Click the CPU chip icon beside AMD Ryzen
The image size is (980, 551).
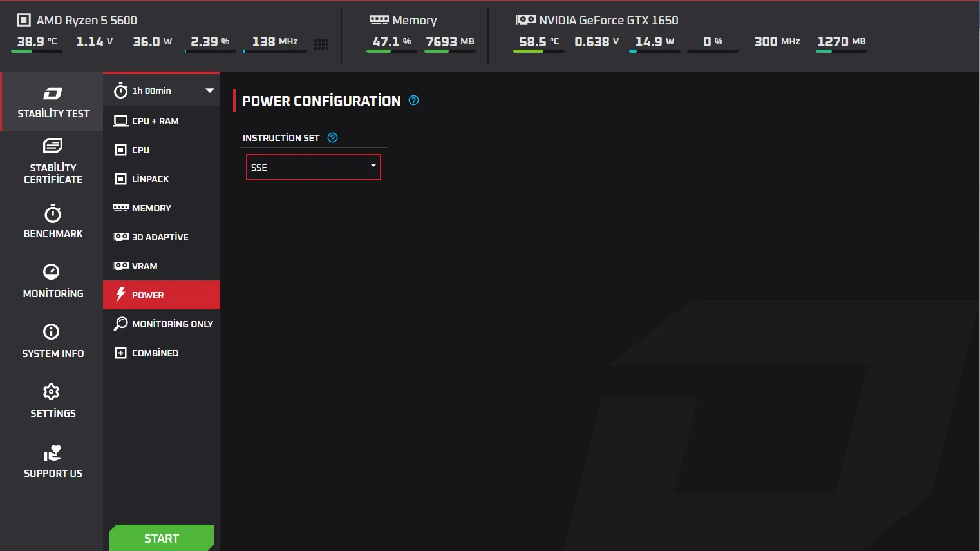point(24,20)
